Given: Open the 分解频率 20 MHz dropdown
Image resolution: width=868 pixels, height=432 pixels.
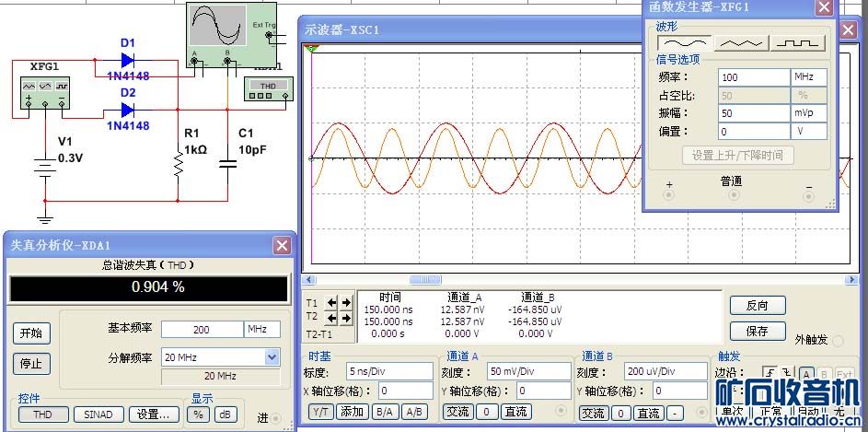Looking at the screenshot, I should pyautogui.click(x=272, y=357).
